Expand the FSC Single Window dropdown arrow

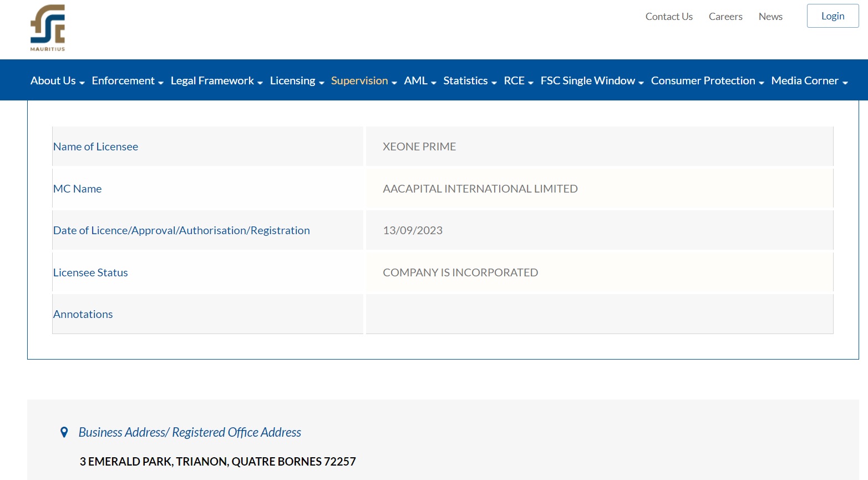(x=641, y=83)
